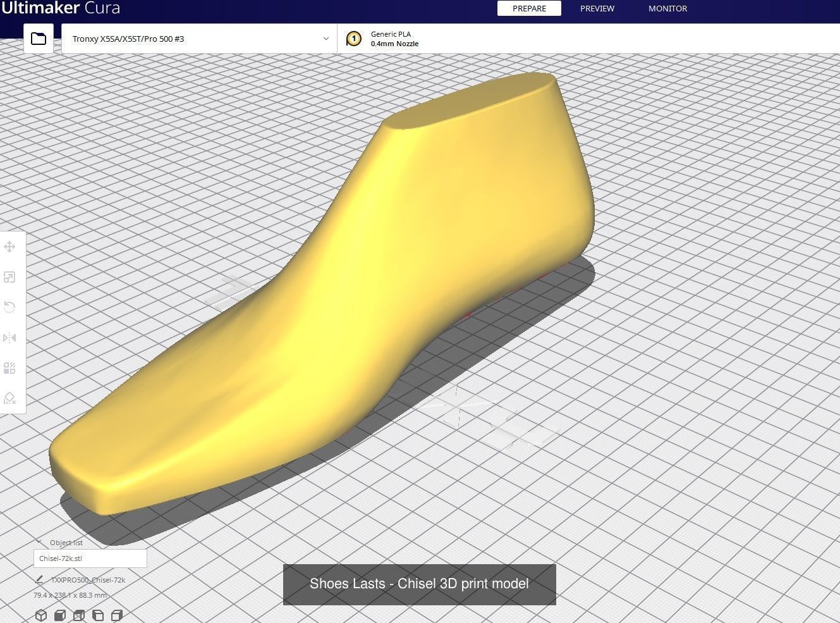Image resolution: width=840 pixels, height=623 pixels.
Task: Select the Mirror tool
Action: tap(9, 338)
